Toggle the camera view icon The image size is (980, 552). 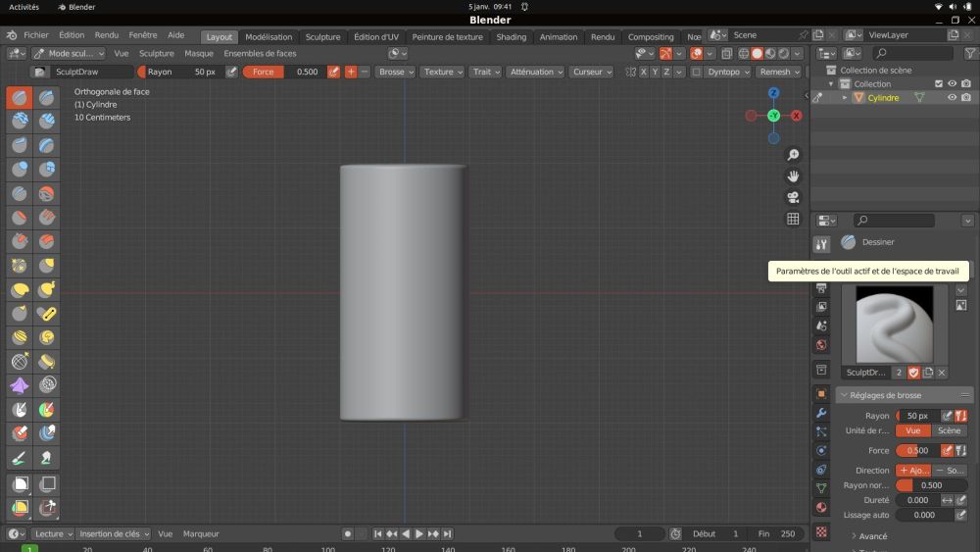click(x=793, y=197)
